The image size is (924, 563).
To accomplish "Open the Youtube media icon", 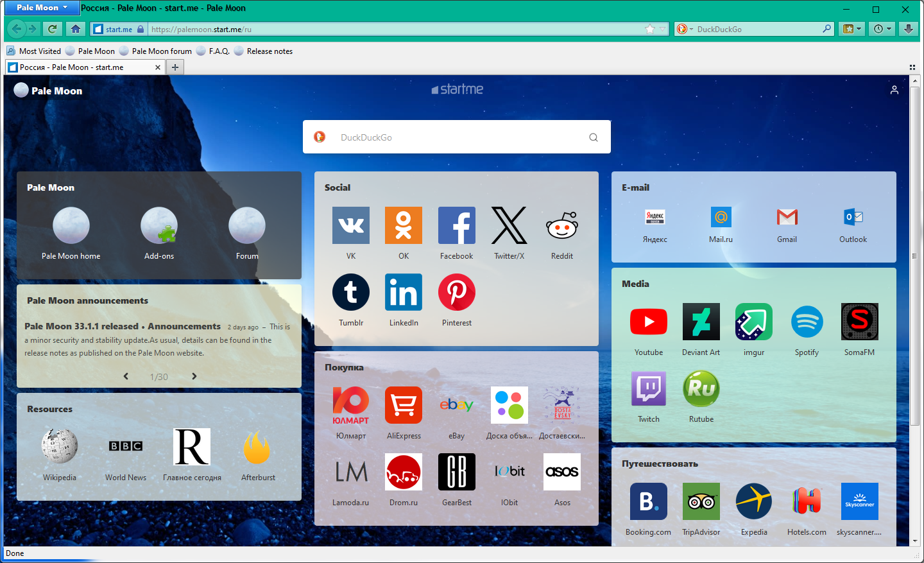I will 649,322.
